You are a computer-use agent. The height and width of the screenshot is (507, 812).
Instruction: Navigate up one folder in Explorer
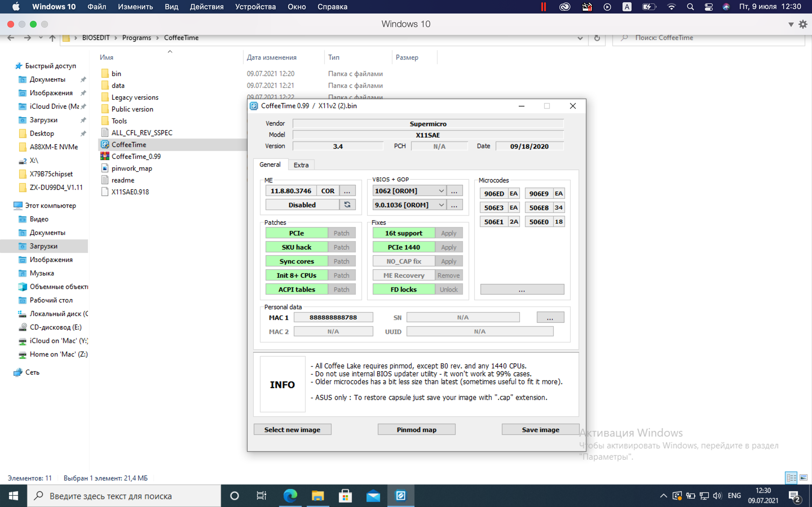[x=52, y=38]
